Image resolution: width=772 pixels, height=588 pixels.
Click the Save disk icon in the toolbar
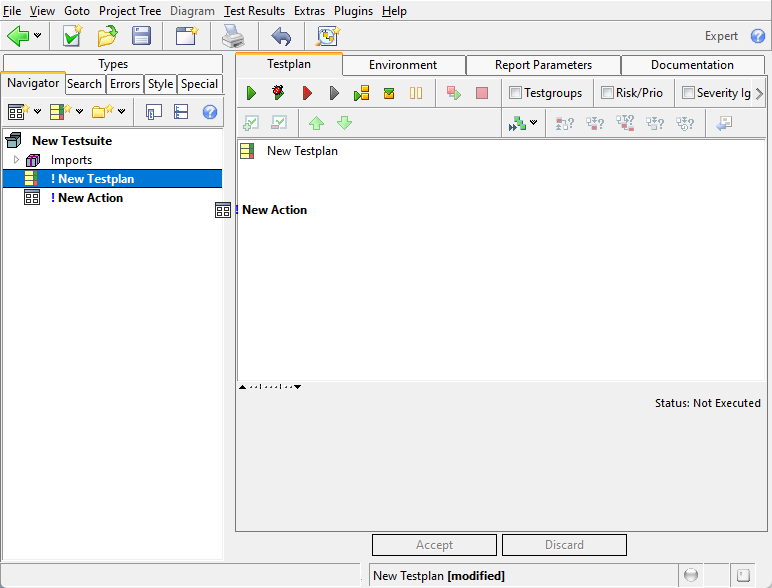coord(142,36)
